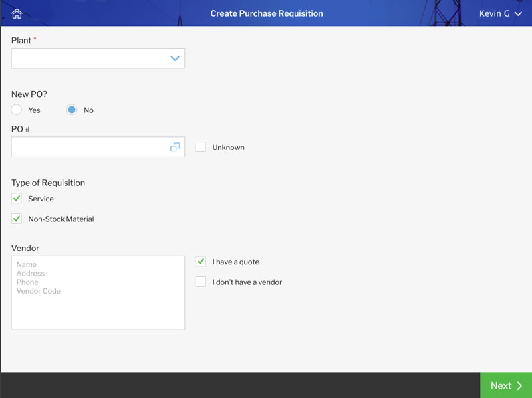
Task: Open PO number lookup icon
Action: [x=175, y=147]
